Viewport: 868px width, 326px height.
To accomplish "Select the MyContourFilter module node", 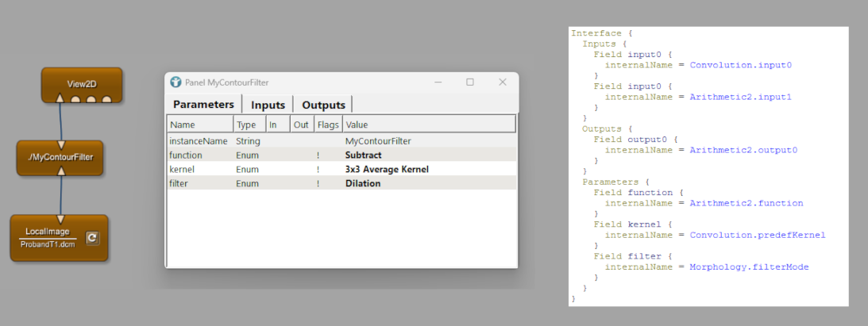I will click(x=60, y=157).
